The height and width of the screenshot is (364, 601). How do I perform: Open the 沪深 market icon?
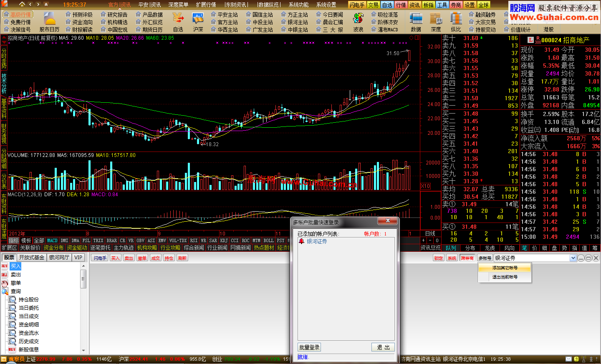(x=198, y=22)
